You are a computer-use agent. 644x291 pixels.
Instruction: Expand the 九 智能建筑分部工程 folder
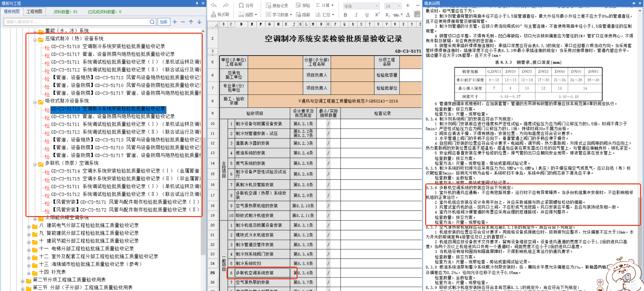[x=29, y=235]
